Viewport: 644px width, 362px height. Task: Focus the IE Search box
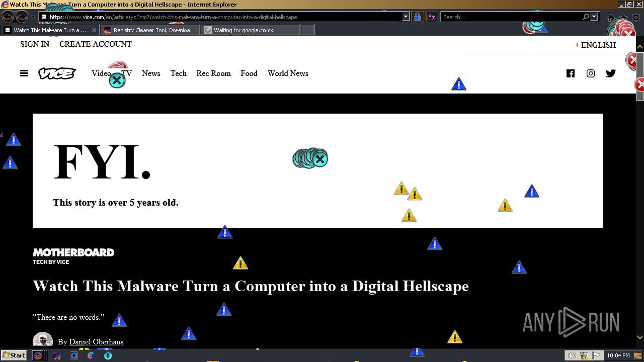[x=511, y=17]
